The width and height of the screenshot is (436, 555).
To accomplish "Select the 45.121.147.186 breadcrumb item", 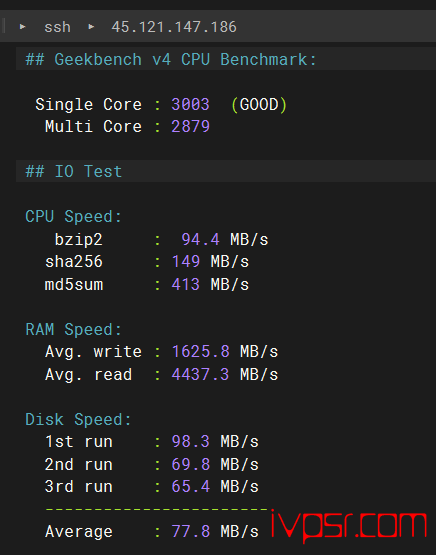I will 174,27.
